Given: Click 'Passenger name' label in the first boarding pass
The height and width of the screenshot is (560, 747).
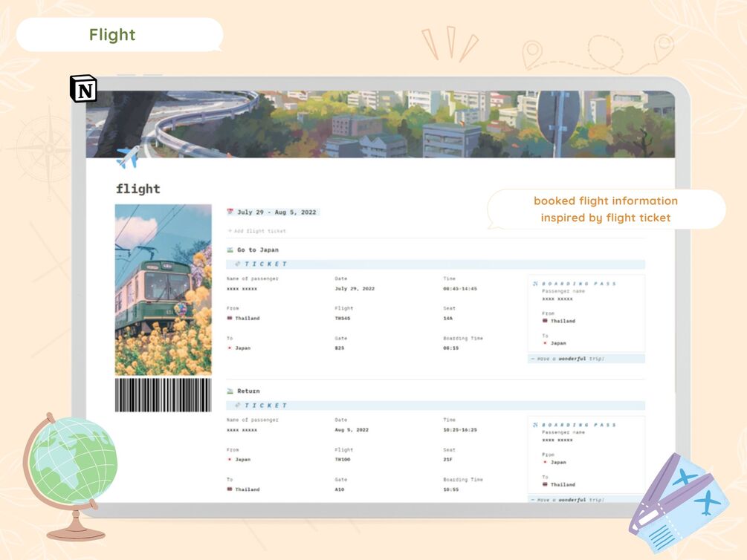Looking at the screenshot, I should point(563,291).
